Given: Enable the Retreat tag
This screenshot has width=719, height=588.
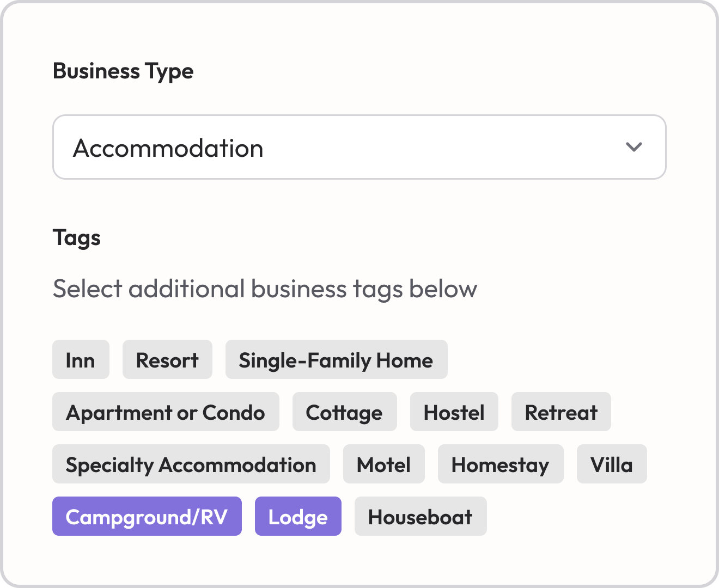Looking at the screenshot, I should point(561,412).
